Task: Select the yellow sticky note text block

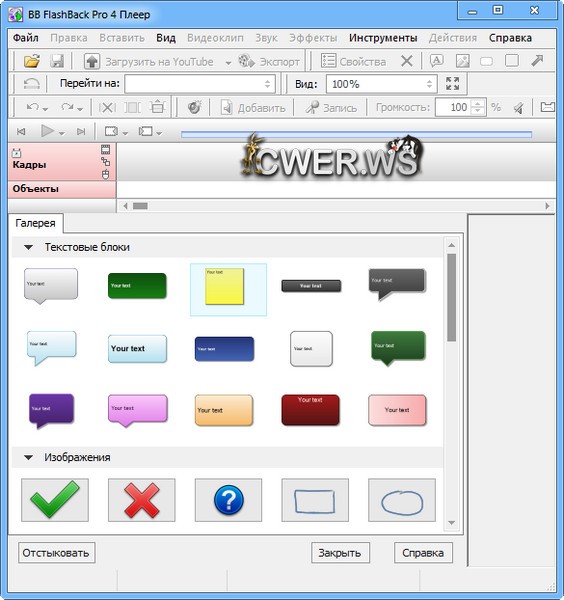Action: [x=225, y=286]
